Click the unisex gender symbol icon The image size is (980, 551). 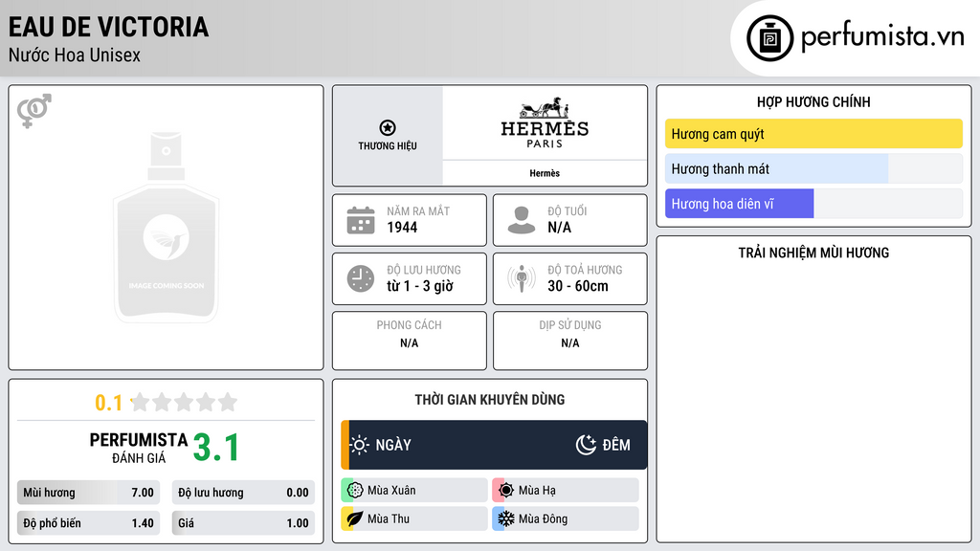coord(34,110)
